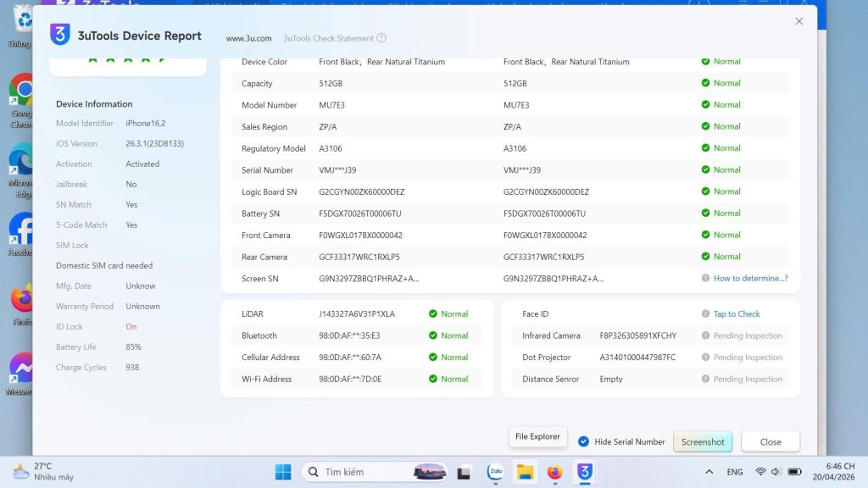The width and height of the screenshot is (868, 488).
Task: Close the Device Report dialog with X
Action: tap(798, 21)
